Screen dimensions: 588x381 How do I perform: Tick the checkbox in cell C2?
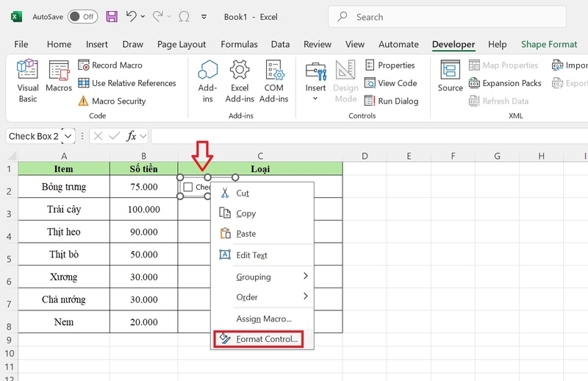point(188,187)
